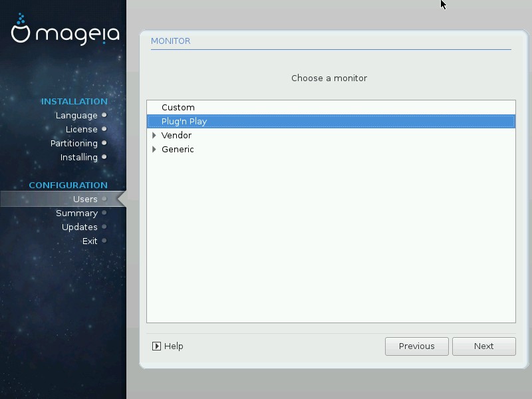Click the Exit step in sidebar

tap(90, 241)
